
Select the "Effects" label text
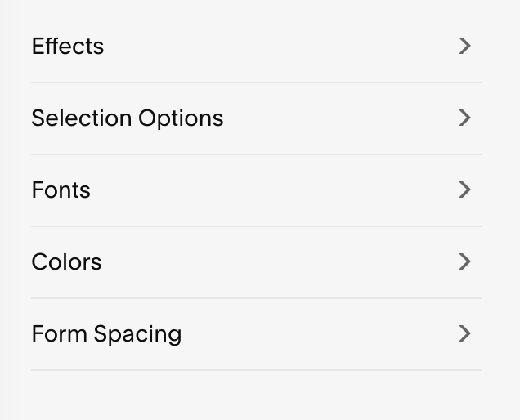tap(68, 46)
